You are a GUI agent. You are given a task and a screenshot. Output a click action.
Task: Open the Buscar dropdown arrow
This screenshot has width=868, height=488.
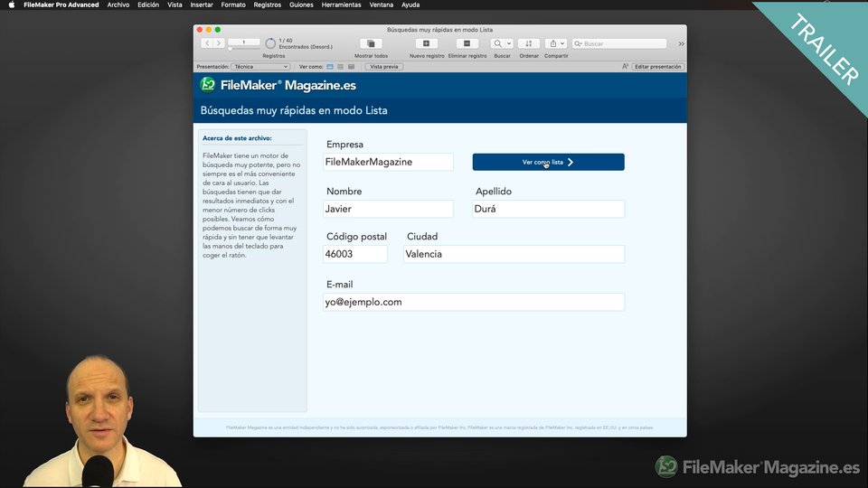point(509,43)
